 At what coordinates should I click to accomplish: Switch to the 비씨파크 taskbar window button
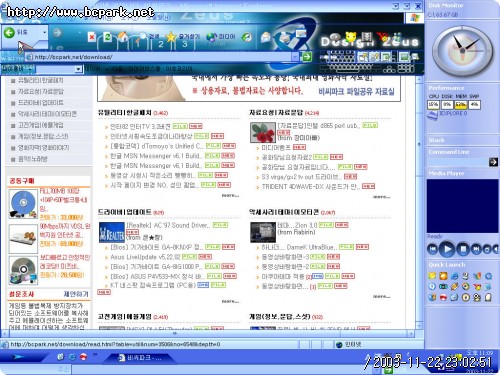click(140, 358)
